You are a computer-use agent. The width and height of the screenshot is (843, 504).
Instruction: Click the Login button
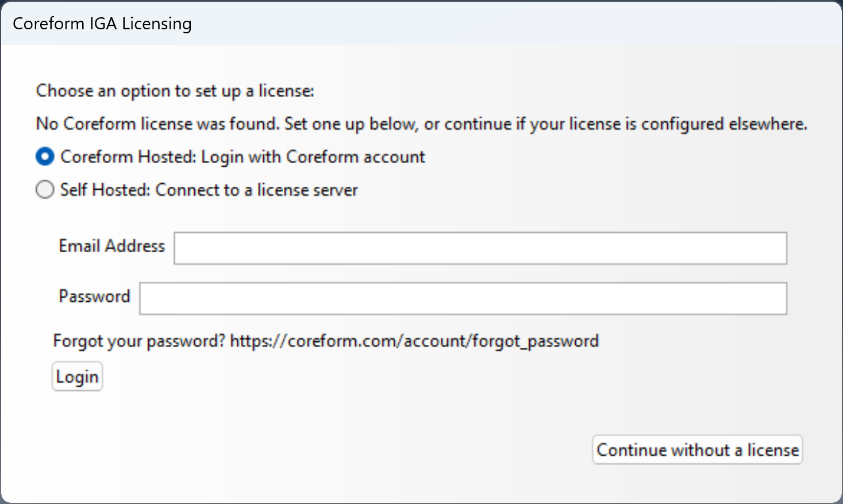click(x=77, y=376)
